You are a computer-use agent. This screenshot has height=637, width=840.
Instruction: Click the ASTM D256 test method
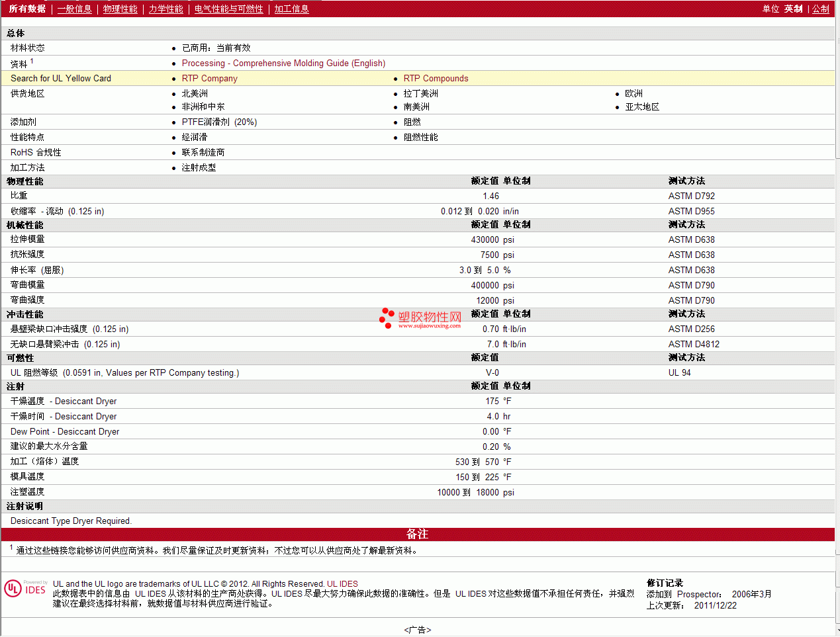point(691,329)
